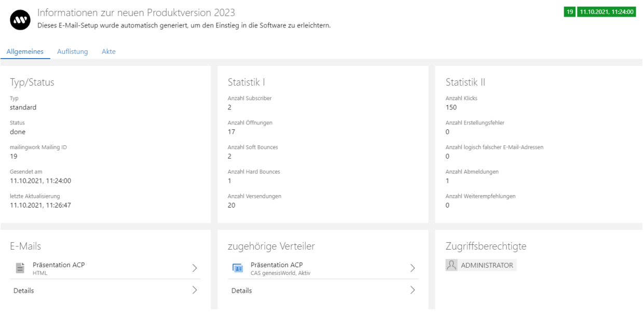Switch to the Auflistung tab
The width and height of the screenshot is (644, 316).
[73, 51]
